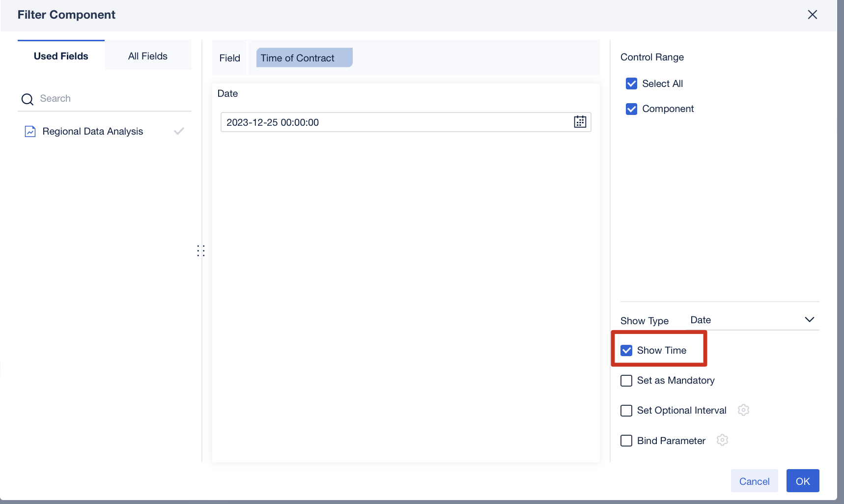Open settings gear beside Set Optional Interval
This screenshot has width=844, height=504.
[743, 410]
